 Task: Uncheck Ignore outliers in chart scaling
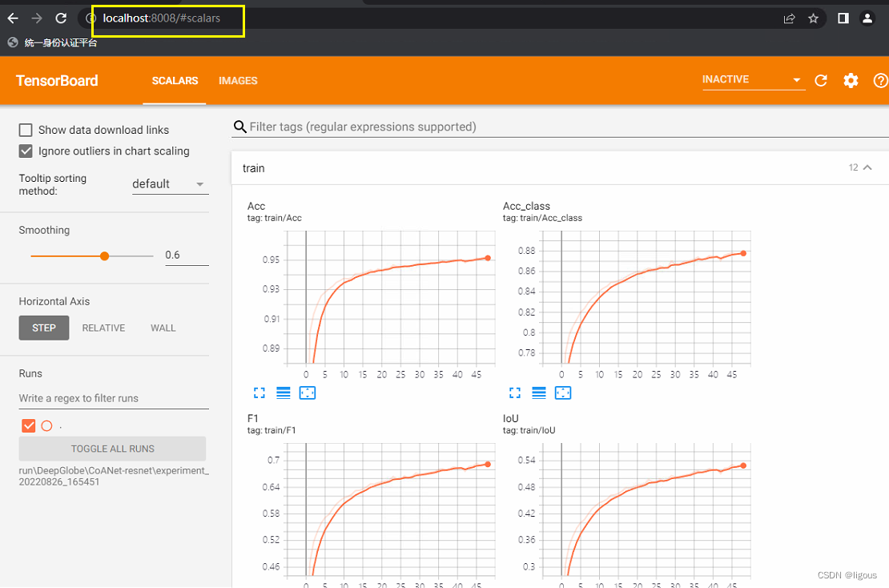pyautogui.click(x=26, y=151)
